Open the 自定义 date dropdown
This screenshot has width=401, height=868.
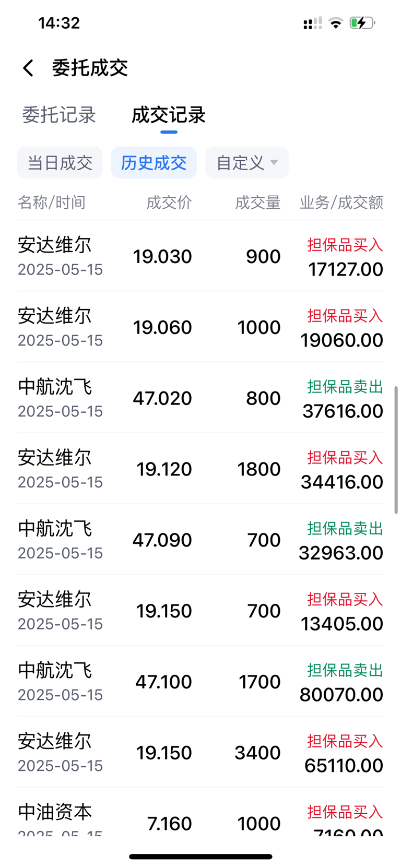point(247,163)
